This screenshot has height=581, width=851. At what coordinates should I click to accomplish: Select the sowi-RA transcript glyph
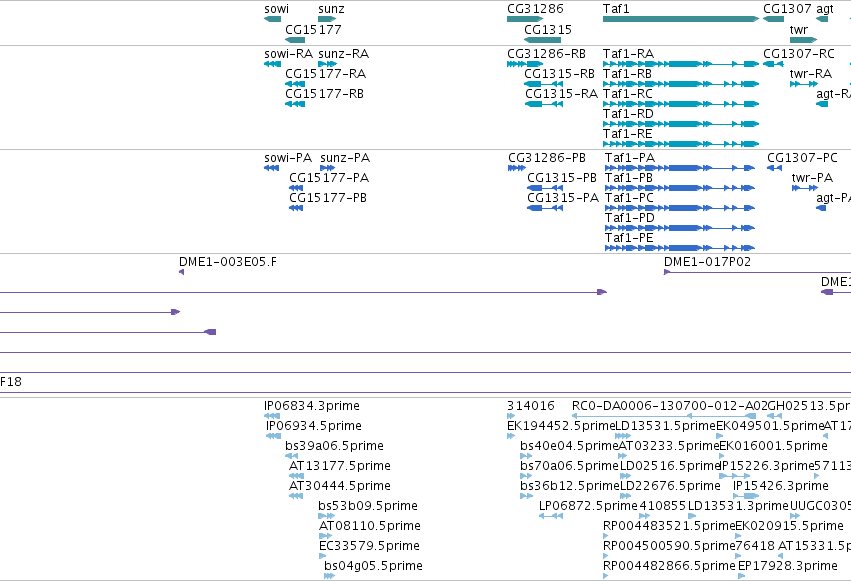272,64
